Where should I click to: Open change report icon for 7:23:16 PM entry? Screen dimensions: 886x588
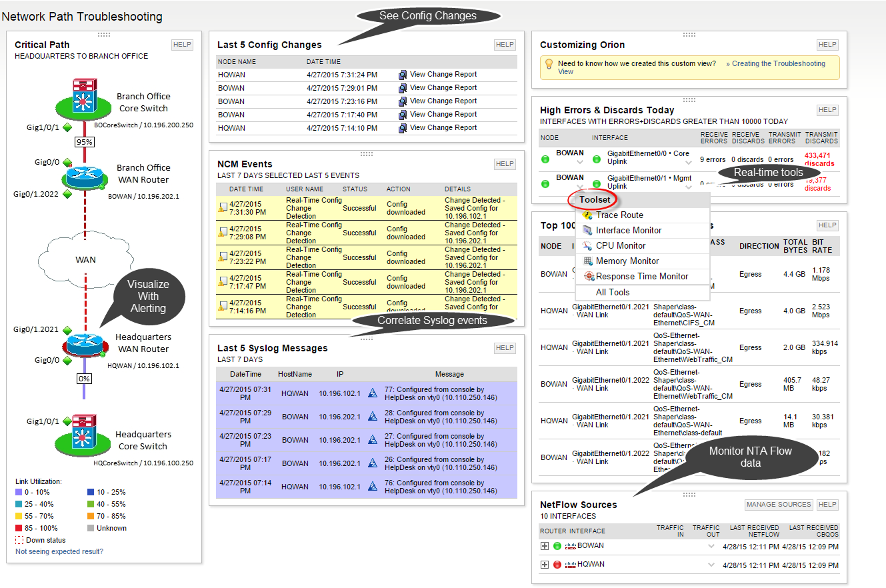pos(403,101)
